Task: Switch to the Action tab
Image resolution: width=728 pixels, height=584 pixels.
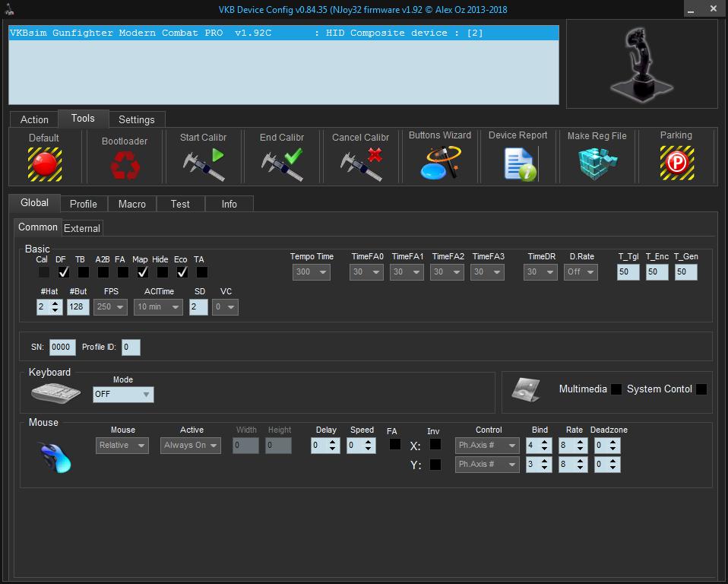Action: click(34, 119)
